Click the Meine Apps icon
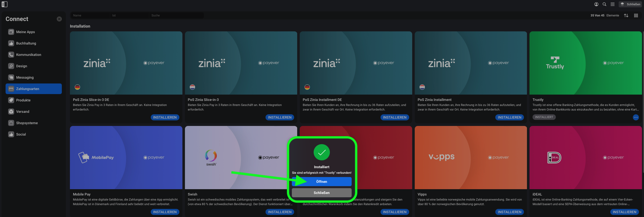644x217 pixels. click(x=11, y=32)
